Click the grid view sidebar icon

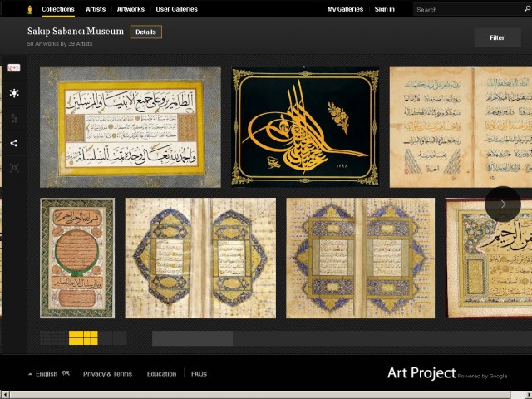click(14, 118)
